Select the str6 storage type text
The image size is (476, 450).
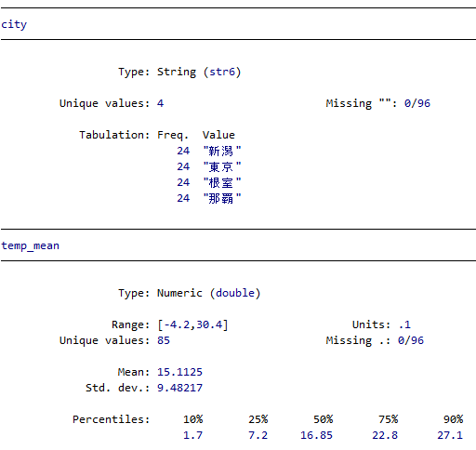click(222, 72)
